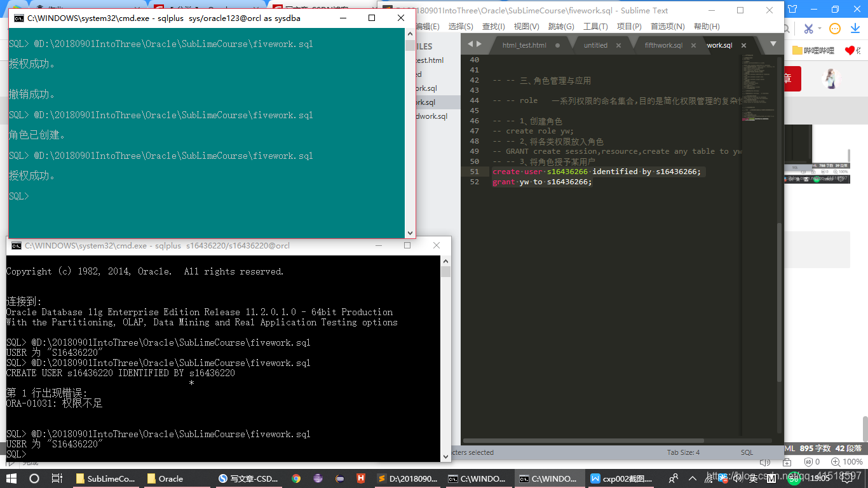Screen dimensions: 868x488
Task: Go to previous tab with left arrow
Action: click(470, 44)
